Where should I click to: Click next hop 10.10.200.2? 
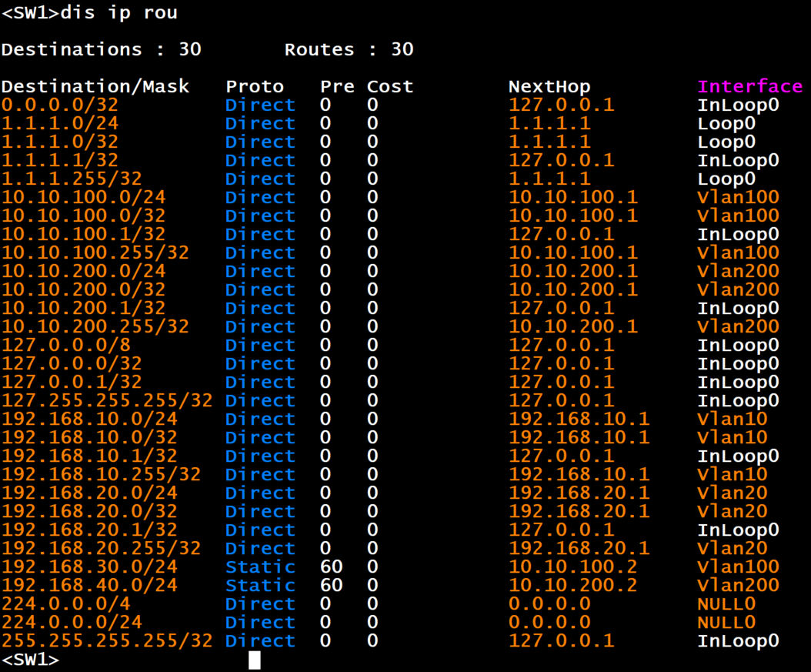coord(573,586)
